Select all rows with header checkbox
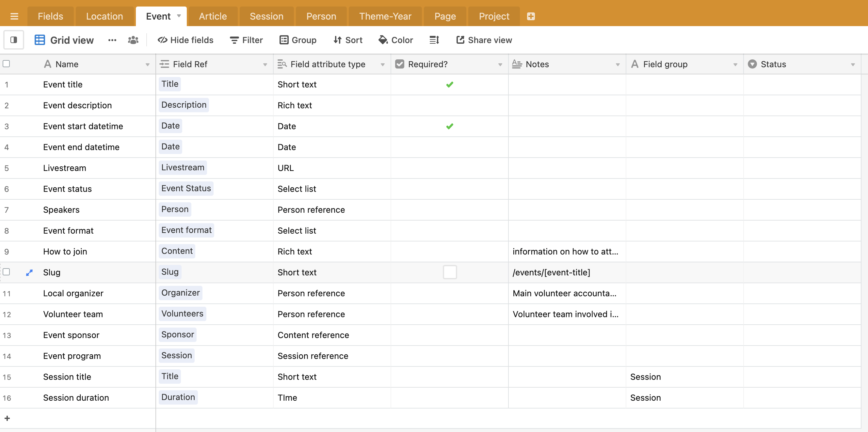Viewport: 868px width, 432px height. click(7, 64)
